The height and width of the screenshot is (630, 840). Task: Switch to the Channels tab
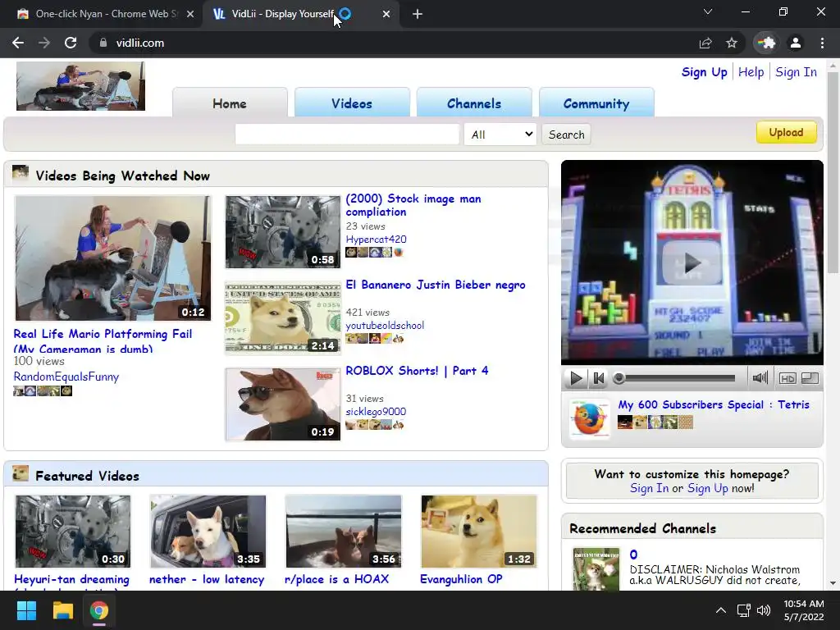pyautogui.click(x=474, y=103)
